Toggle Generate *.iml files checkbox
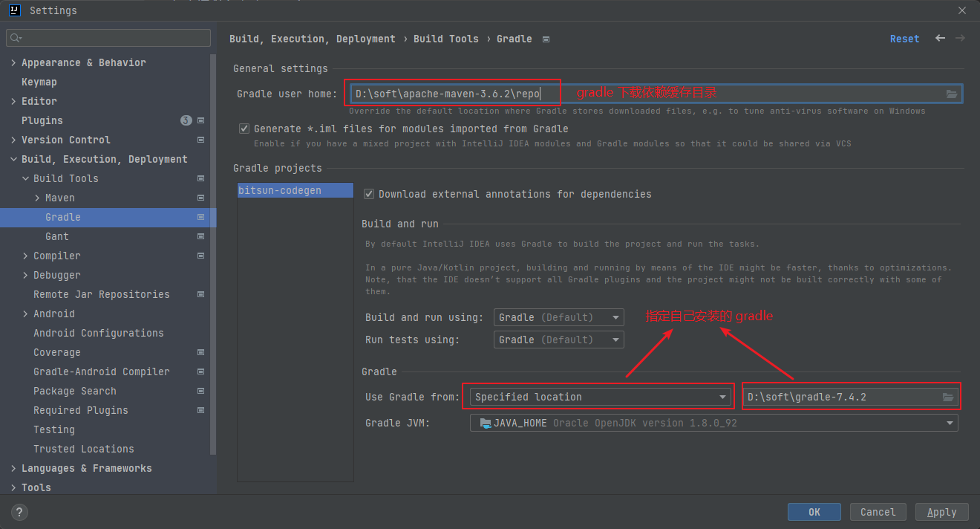 [x=244, y=129]
